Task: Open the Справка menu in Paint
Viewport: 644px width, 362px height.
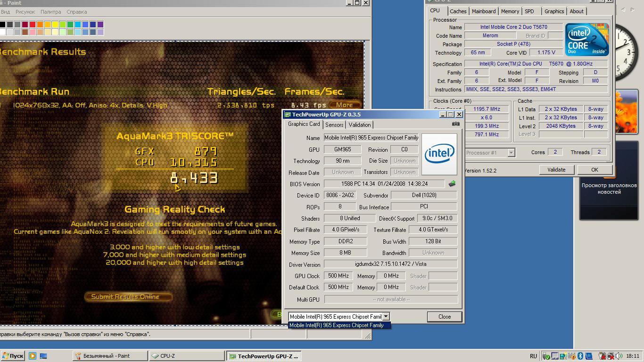Action: (76, 12)
